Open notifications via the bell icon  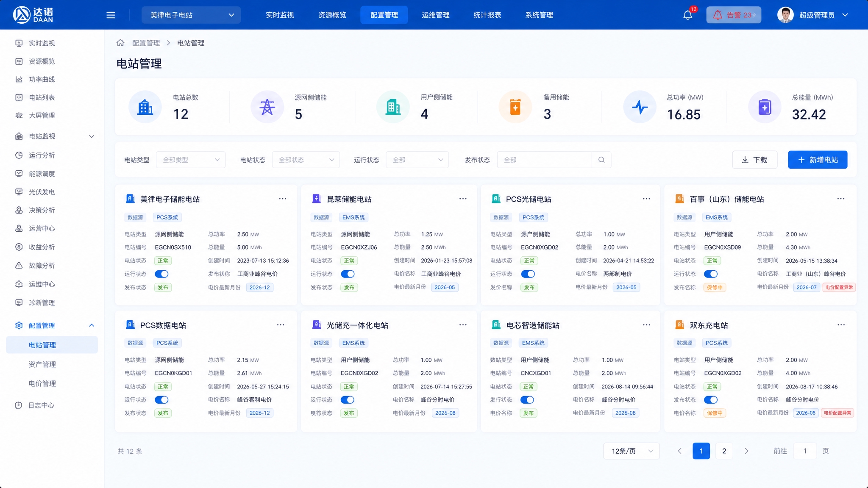coord(687,15)
